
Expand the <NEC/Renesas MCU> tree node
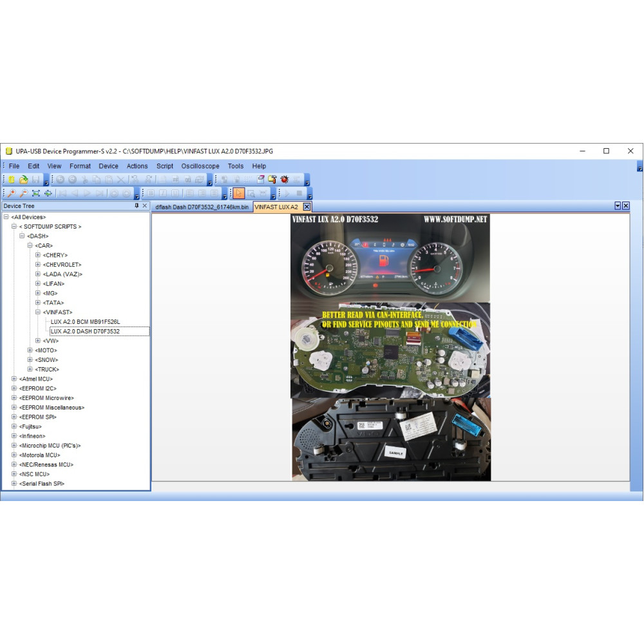click(14, 464)
